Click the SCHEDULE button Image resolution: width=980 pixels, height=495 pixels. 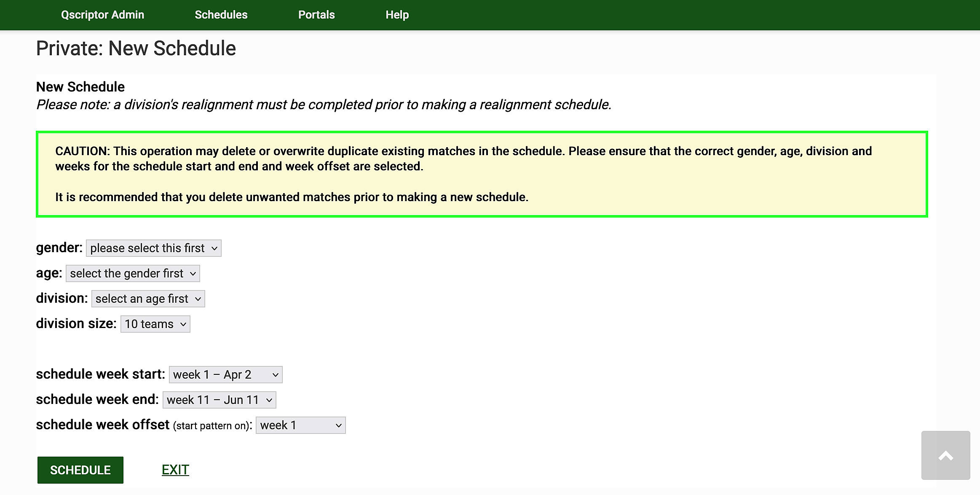click(80, 470)
